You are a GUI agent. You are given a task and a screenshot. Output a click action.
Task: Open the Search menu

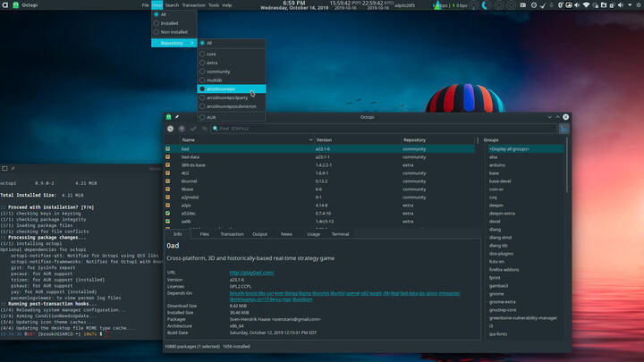(x=172, y=5)
